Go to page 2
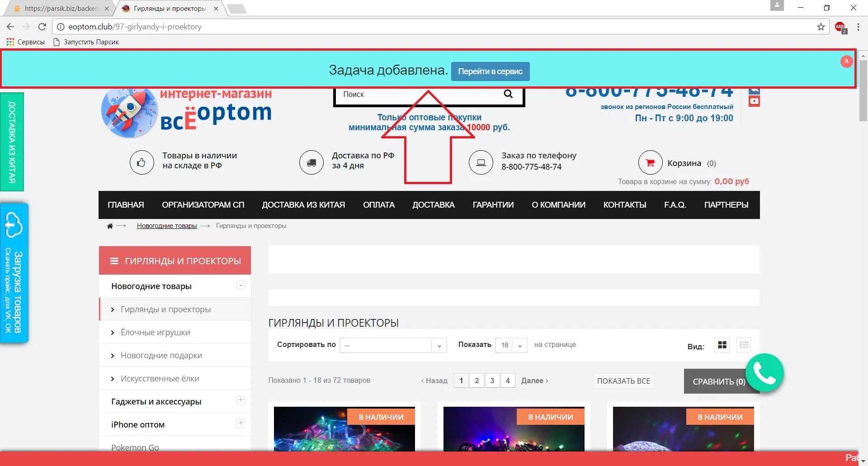The width and height of the screenshot is (868, 466). (x=476, y=380)
